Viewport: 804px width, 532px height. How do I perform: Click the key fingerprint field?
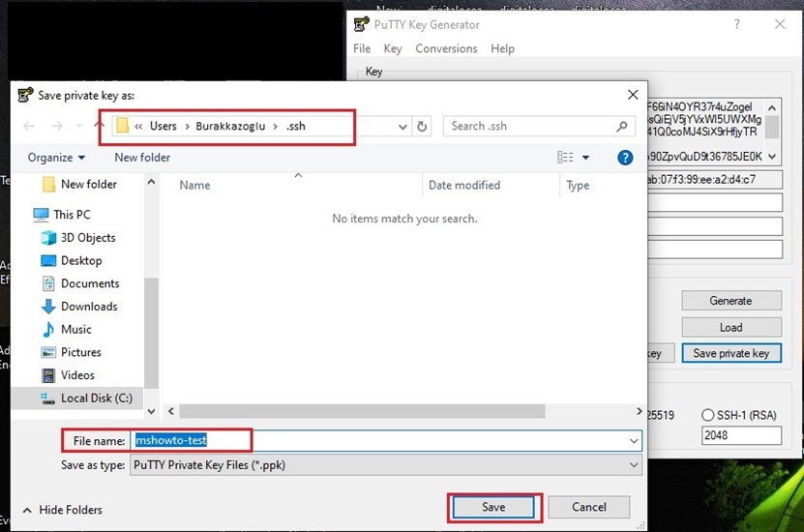click(715, 179)
